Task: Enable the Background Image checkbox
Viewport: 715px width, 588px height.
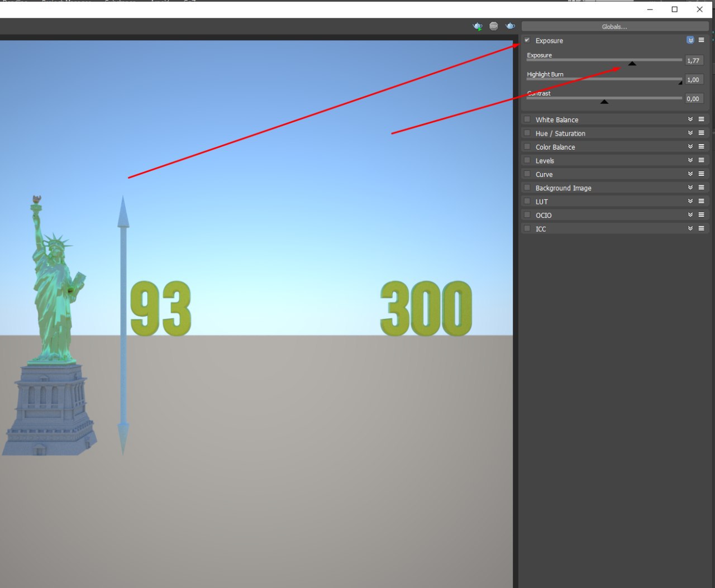Action: [x=527, y=188]
